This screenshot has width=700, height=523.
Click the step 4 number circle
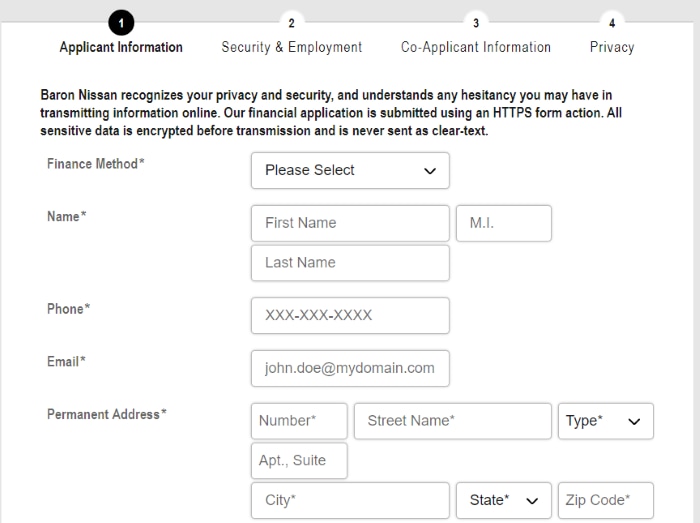[x=612, y=23]
